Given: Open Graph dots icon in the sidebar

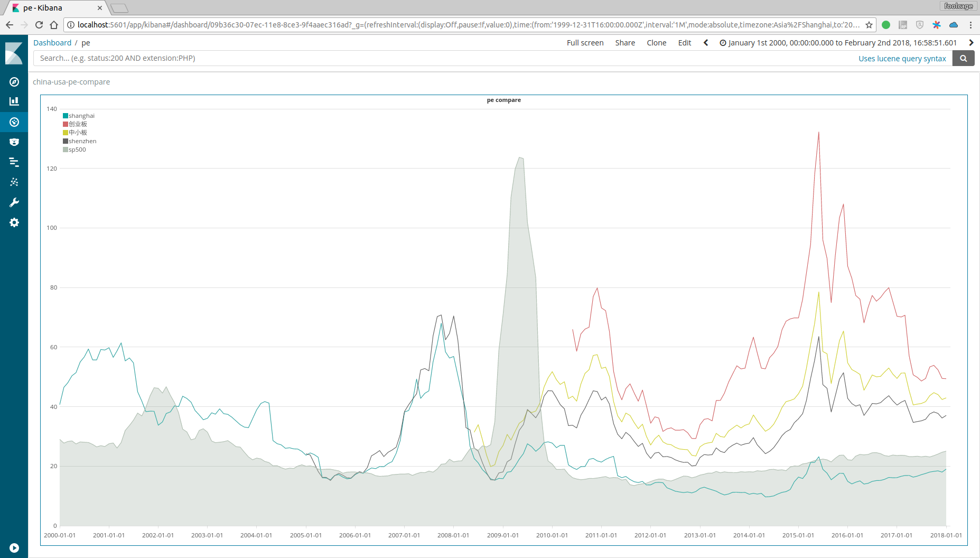Looking at the screenshot, I should [x=14, y=182].
